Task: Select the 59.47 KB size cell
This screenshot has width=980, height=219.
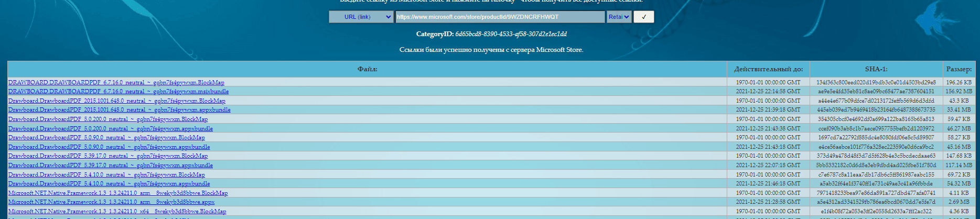Action: 959,119
